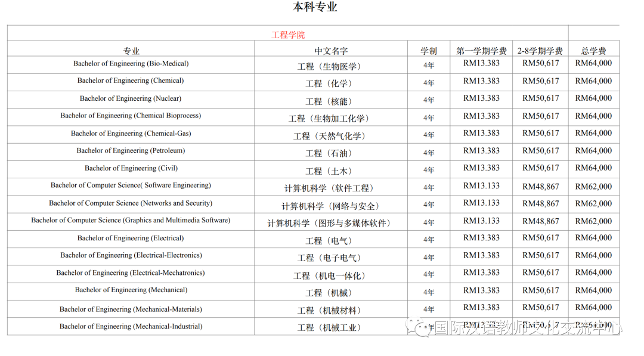Click the 本科专业 page title

click(315, 7)
